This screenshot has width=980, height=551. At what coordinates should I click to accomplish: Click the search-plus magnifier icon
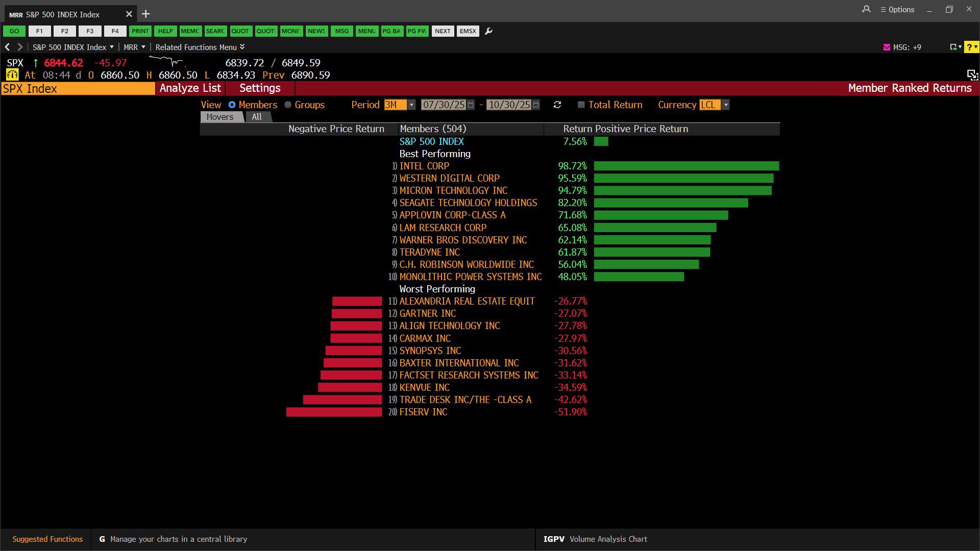[866, 9]
